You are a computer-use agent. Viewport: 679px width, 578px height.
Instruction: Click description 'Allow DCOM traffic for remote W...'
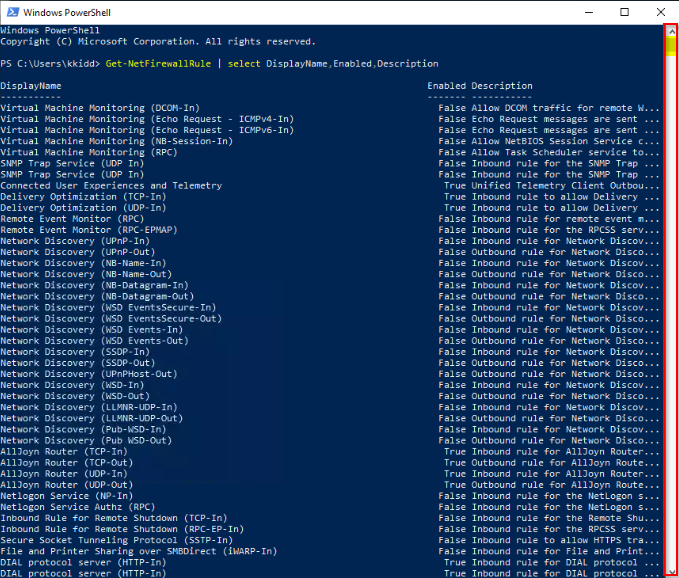[565, 108]
